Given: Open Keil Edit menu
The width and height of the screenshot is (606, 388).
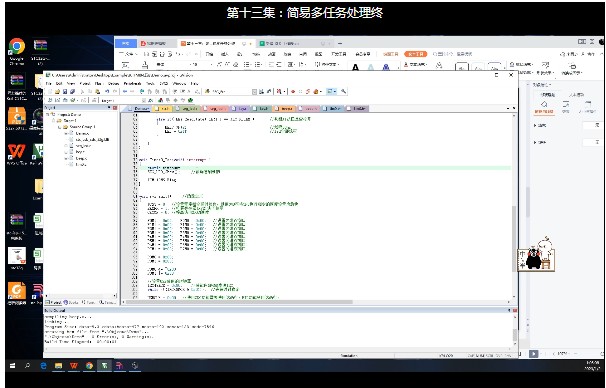Looking at the screenshot, I should pyautogui.click(x=59, y=83).
